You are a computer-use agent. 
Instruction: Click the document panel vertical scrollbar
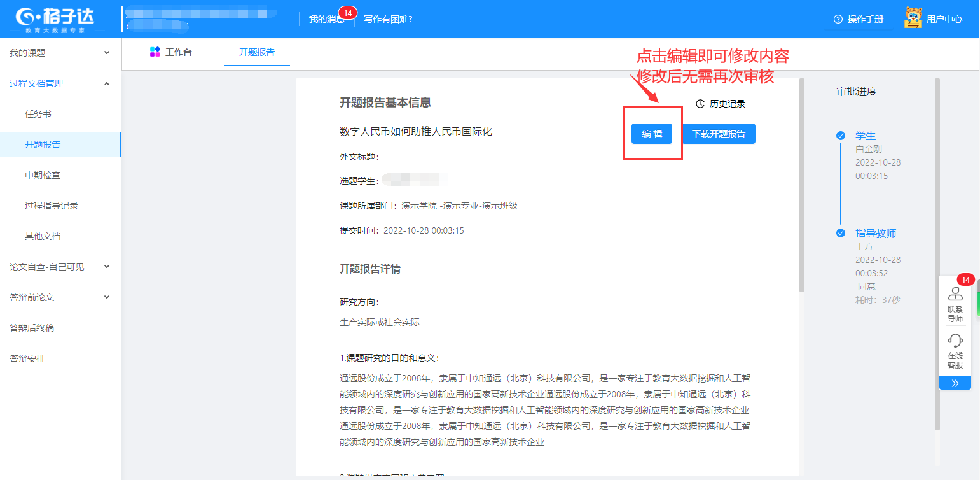tap(801, 185)
